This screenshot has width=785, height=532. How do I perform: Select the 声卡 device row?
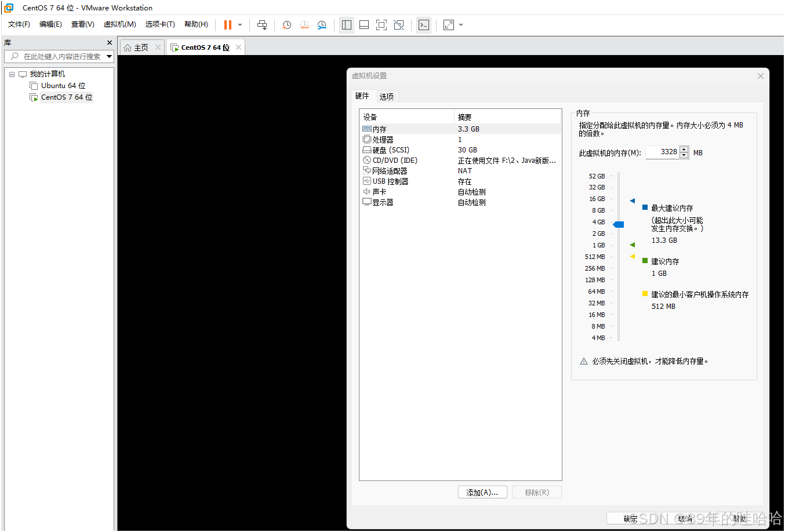coord(461,192)
